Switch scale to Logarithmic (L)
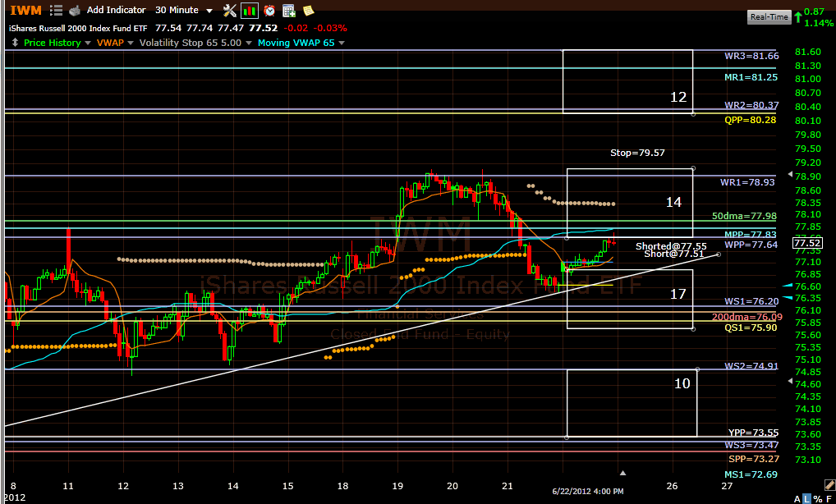This screenshot has width=836, height=504. coord(807,499)
